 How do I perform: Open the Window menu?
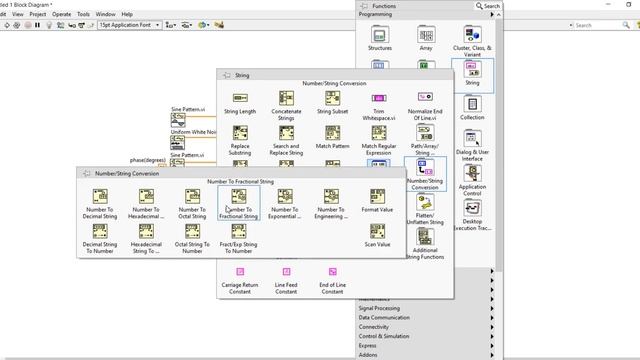tap(105, 14)
